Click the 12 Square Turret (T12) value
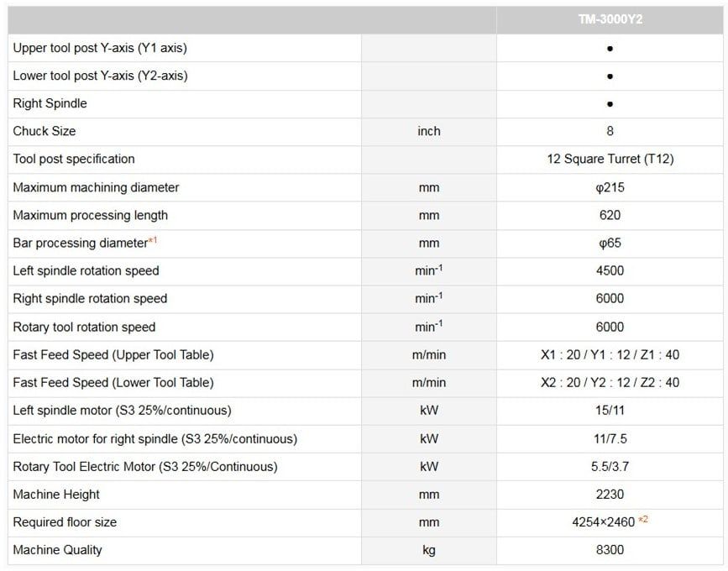The image size is (728, 571). pos(610,159)
